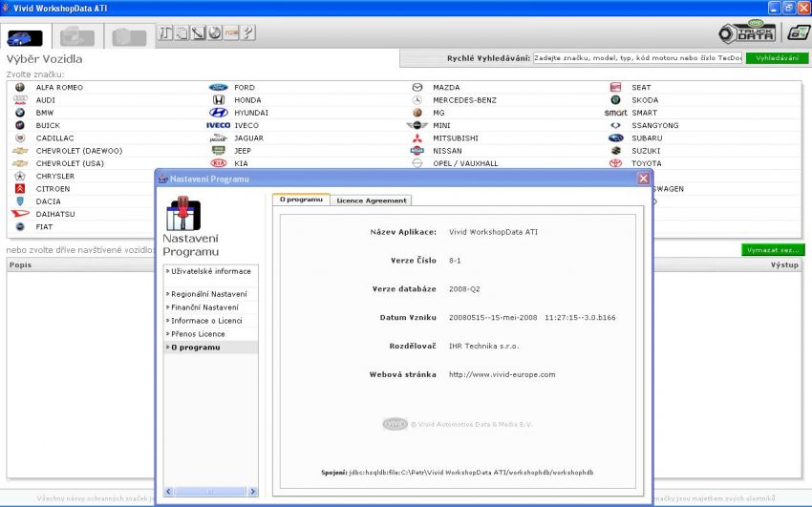
Task: Open the Licence Agreement tab
Action: pyautogui.click(x=372, y=201)
